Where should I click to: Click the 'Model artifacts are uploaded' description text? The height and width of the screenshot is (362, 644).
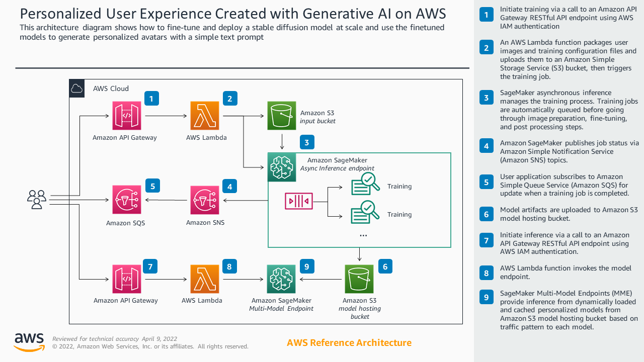(x=569, y=214)
